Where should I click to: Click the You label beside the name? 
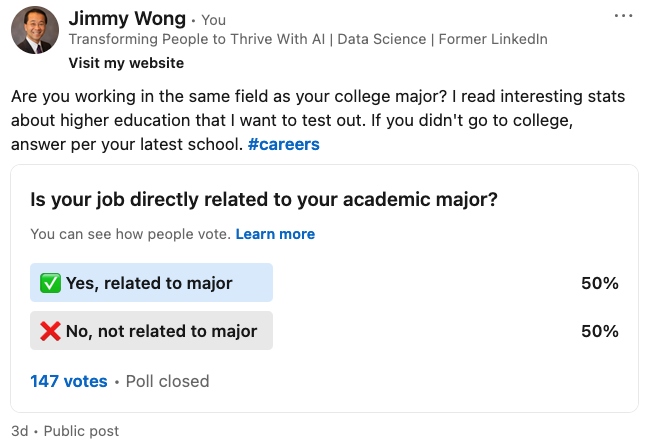point(213,20)
